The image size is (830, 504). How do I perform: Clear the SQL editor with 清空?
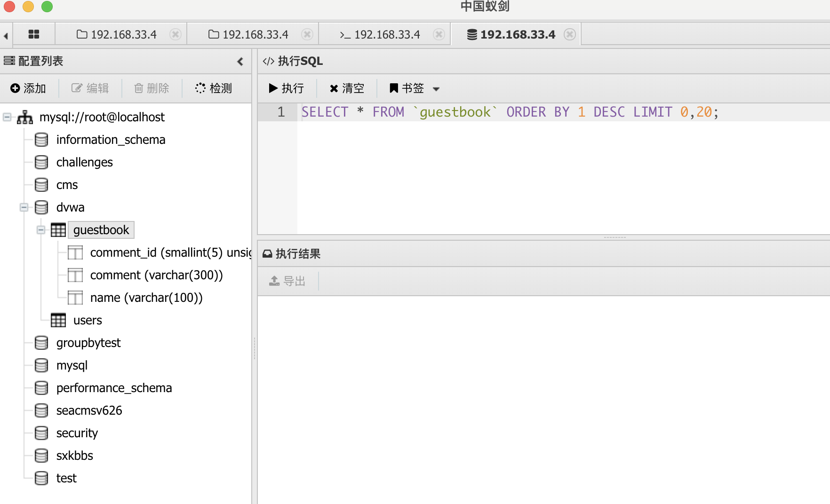click(347, 88)
